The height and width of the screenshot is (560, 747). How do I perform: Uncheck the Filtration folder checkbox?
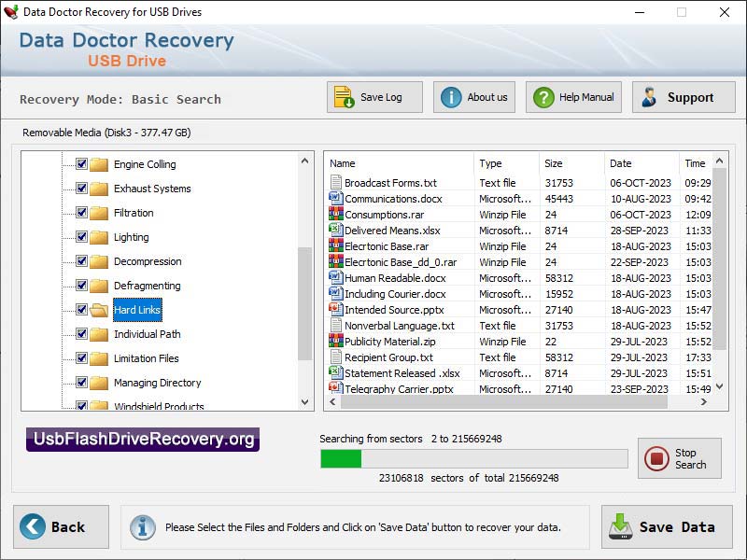pos(81,213)
